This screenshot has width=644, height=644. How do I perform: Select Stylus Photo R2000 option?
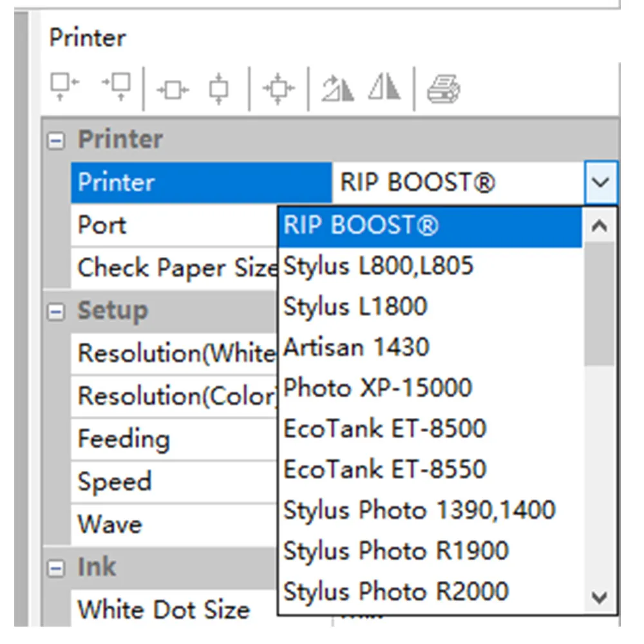[396, 591]
